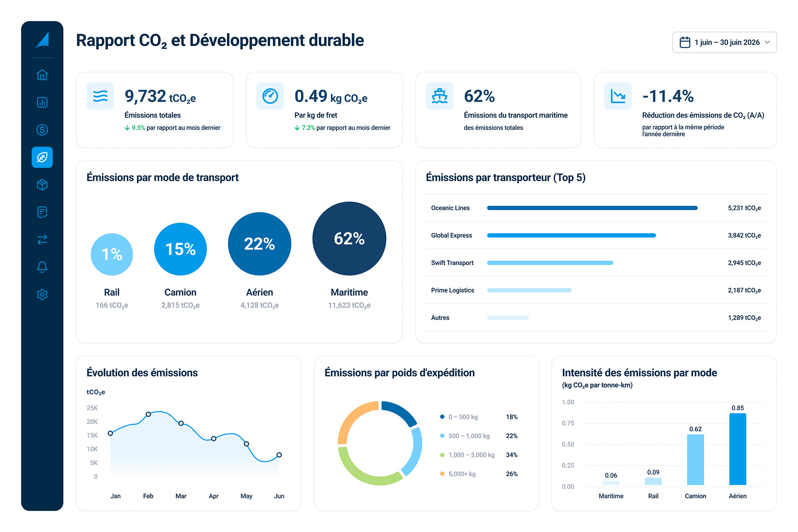
Task: Click the 3,842 tCO₂e value
Action: (744, 236)
